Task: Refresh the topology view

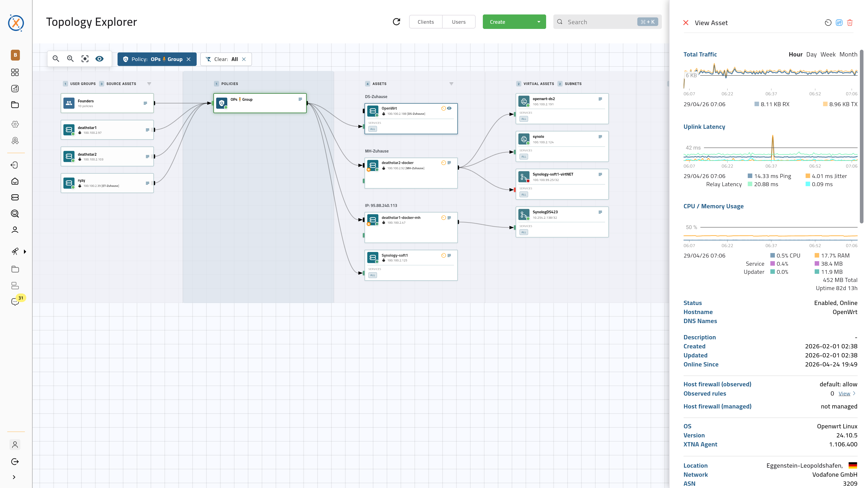Action: click(x=397, y=21)
